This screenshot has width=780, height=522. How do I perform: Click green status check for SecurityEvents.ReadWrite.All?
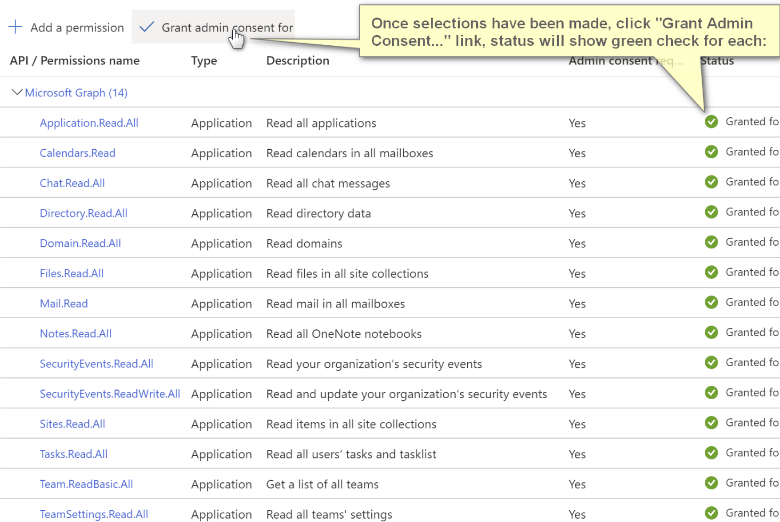[711, 392]
